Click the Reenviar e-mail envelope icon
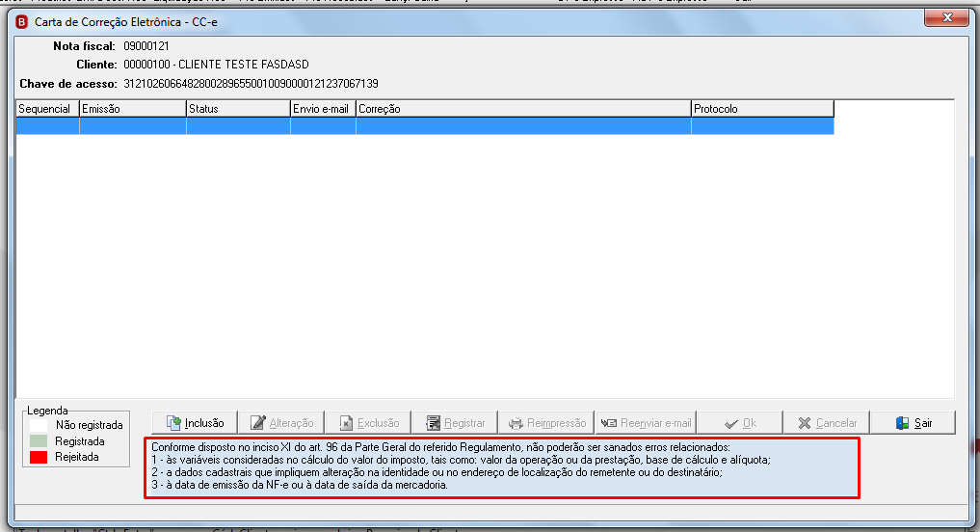 point(609,423)
